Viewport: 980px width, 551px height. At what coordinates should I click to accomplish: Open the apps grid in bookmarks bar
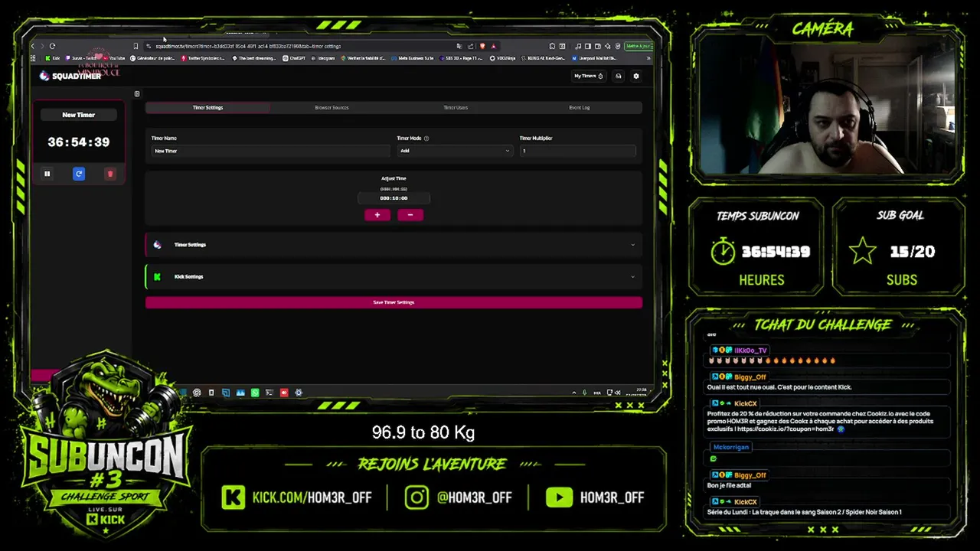33,58
